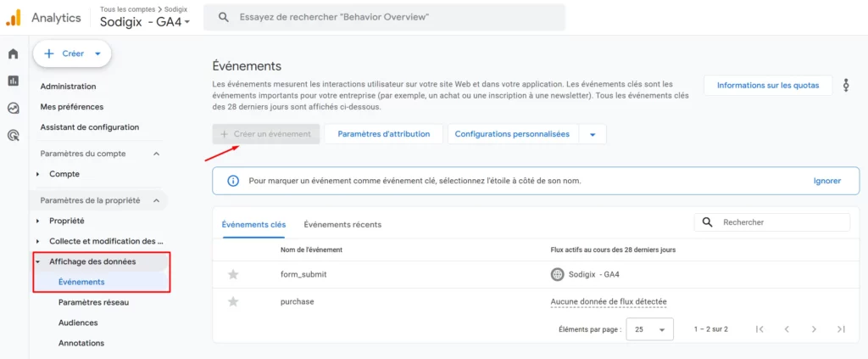Click Créer un événement button
868x359 pixels.
(x=266, y=134)
